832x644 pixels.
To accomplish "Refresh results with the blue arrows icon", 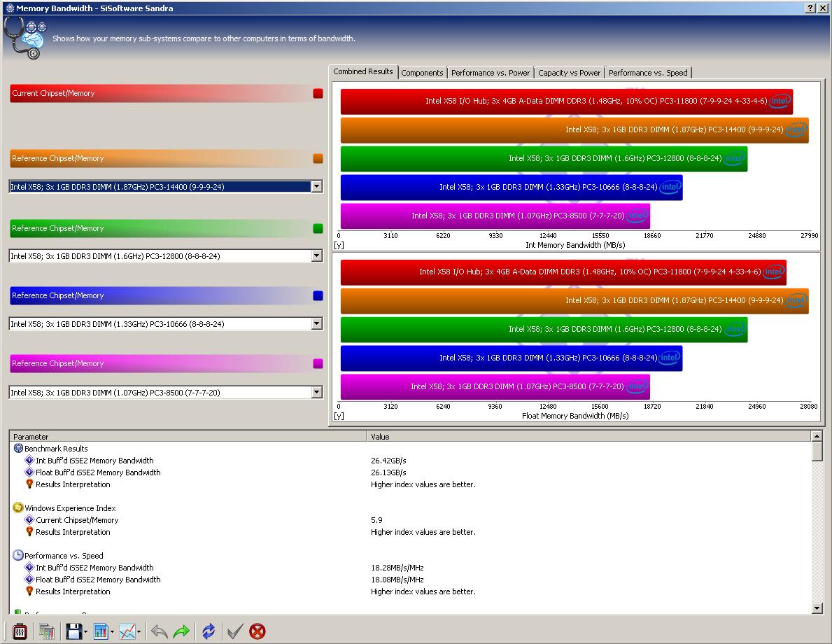I will [x=209, y=631].
